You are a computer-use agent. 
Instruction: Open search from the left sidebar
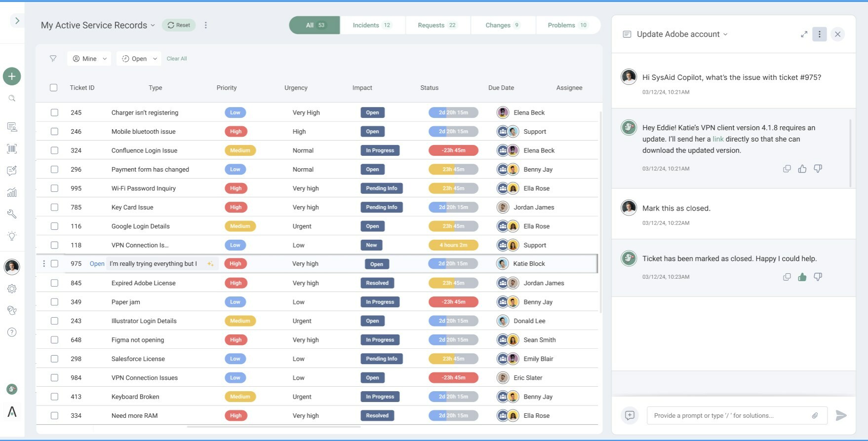point(12,99)
